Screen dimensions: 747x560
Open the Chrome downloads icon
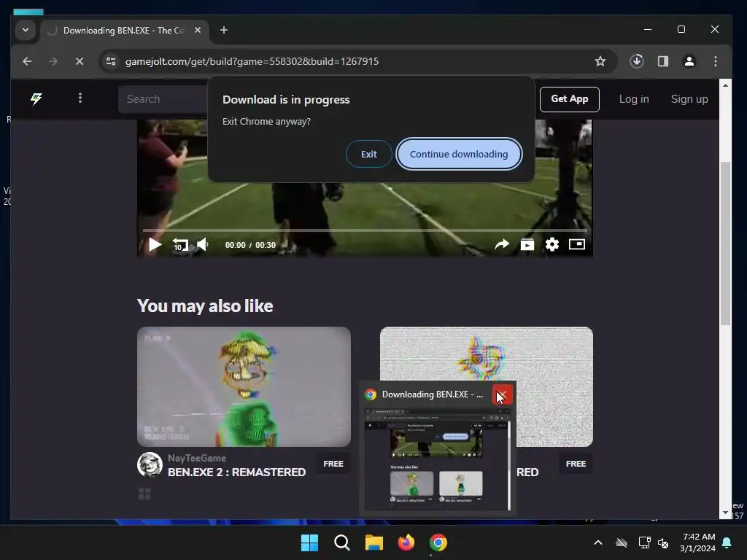coord(636,61)
